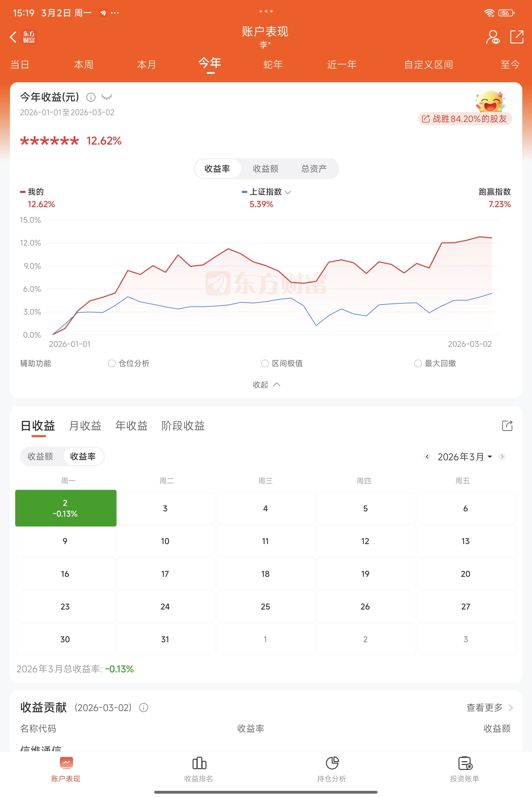Open 收益排名 in the bottom bar
The height and width of the screenshot is (798, 532).
coord(199,769)
